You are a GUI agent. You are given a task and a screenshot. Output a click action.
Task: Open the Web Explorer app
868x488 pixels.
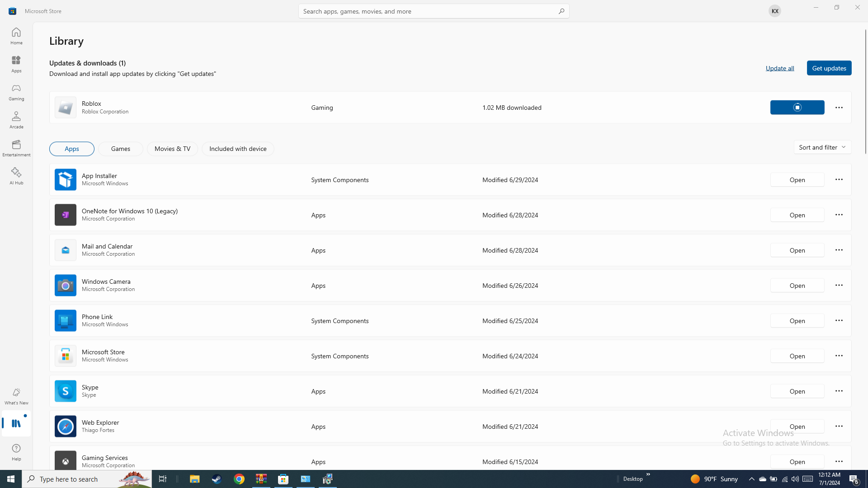pyautogui.click(x=797, y=426)
